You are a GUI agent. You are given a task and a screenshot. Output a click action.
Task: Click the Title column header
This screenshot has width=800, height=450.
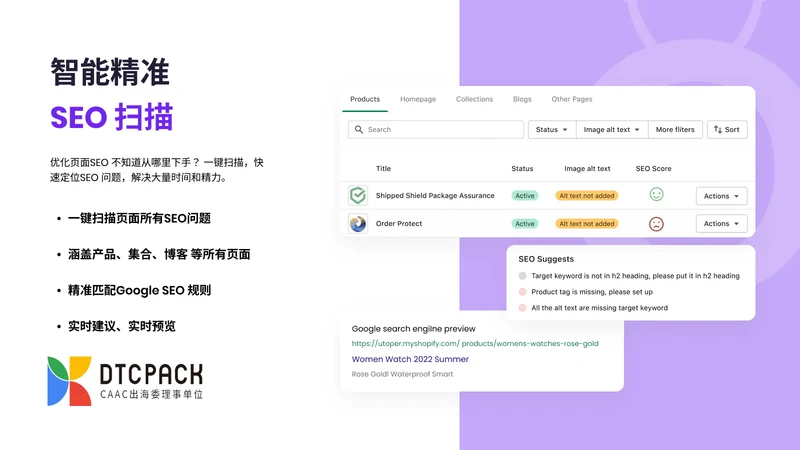click(x=383, y=168)
